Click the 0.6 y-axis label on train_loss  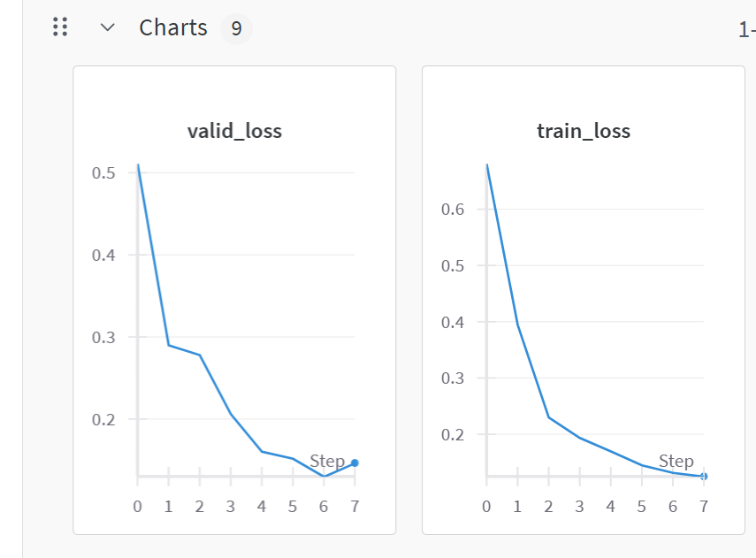(453, 210)
